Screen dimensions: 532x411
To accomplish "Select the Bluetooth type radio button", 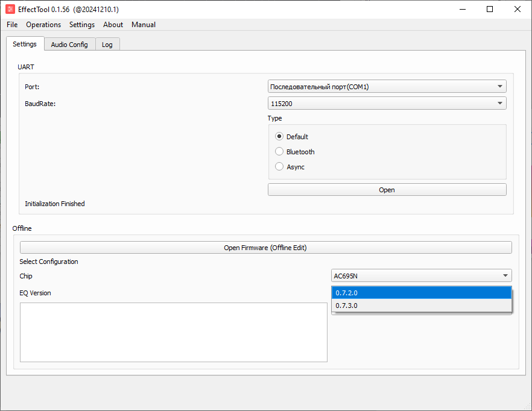I will pyautogui.click(x=279, y=151).
